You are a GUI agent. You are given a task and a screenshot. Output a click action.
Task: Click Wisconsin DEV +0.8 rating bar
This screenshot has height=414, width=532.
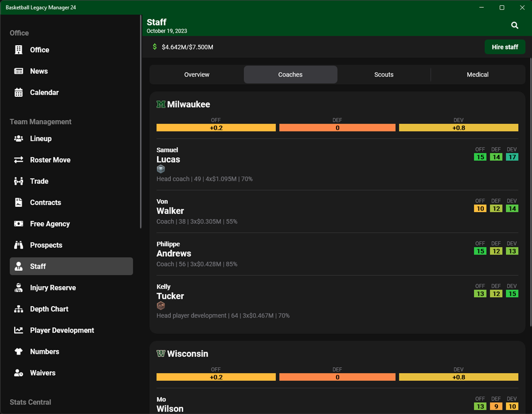(459, 377)
